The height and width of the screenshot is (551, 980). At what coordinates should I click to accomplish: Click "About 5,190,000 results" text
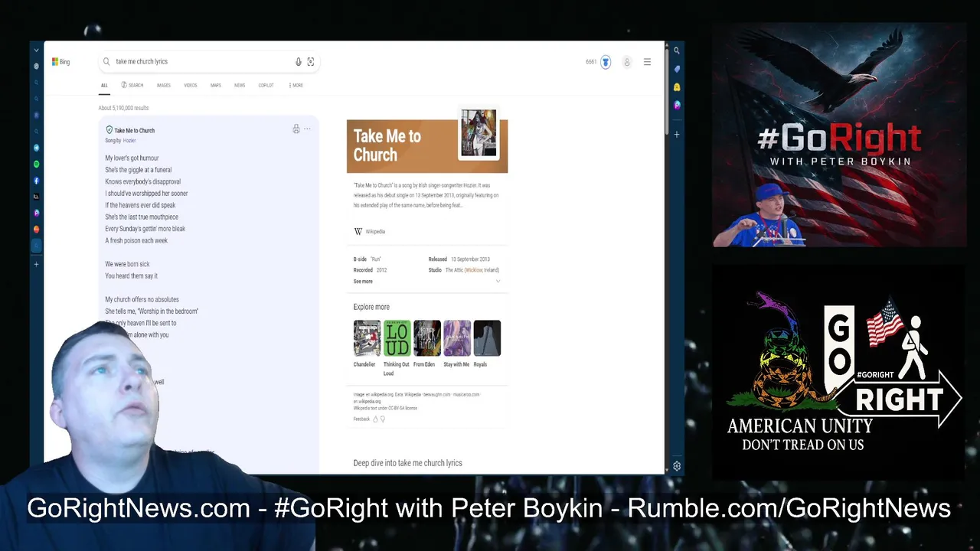[x=123, y=108]
